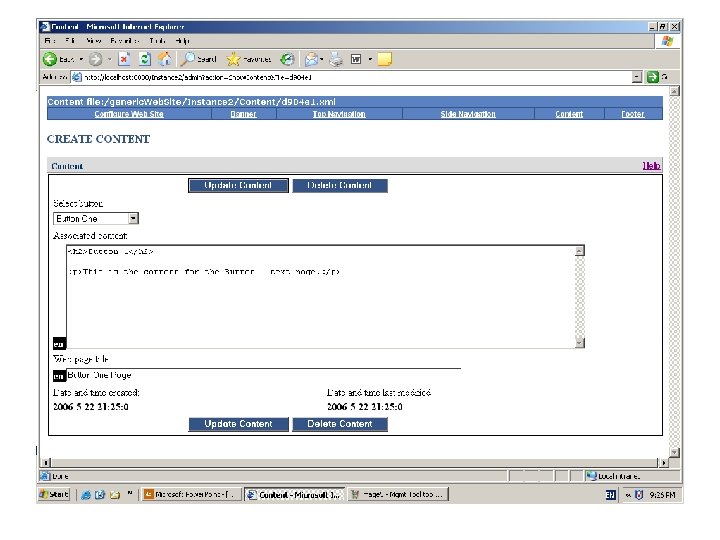Image resolution: width=720 pixels, height=540 pixels.
Task: Open the Content navigation link
Action: [569, 114]
